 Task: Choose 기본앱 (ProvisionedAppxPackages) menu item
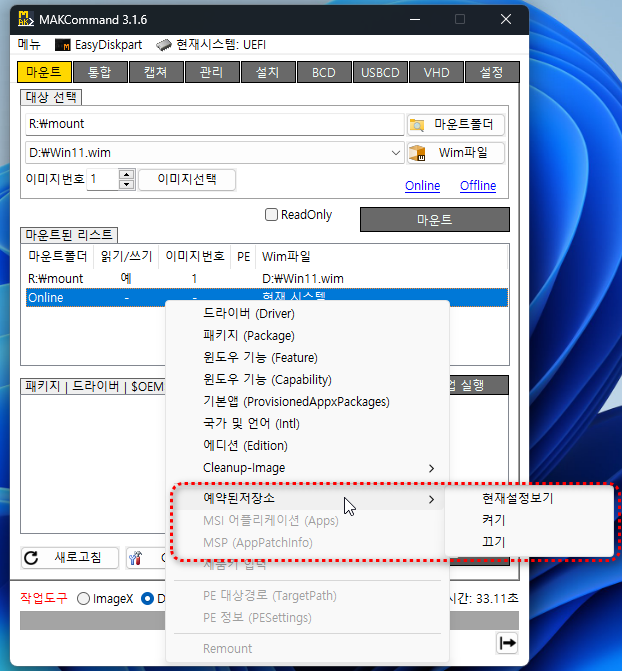307,401
